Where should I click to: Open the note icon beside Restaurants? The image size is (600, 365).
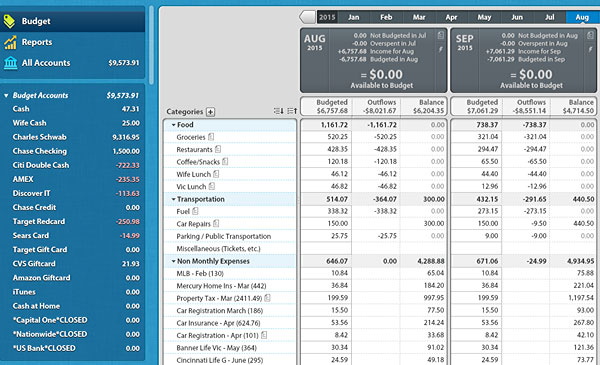pyautogui.click(x=218, y=149)
